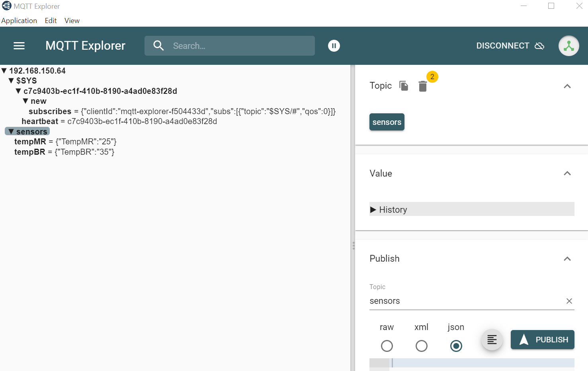Image resolution: width=588 pixels, height=371 pixels.
Task: Clear the publish topic field
Action: [x=569, y=301]
